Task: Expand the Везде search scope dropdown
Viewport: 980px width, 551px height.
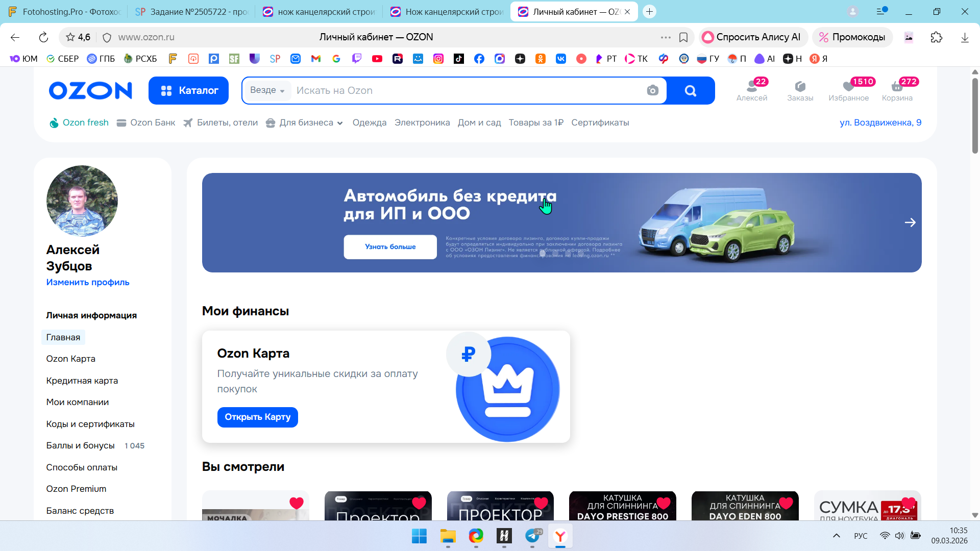Action: [267, 90]
